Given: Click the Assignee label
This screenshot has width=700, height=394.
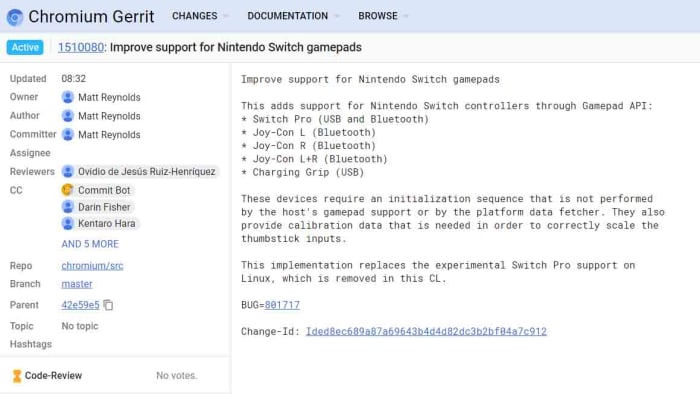Looking at the screenshot, I should 30,153.
